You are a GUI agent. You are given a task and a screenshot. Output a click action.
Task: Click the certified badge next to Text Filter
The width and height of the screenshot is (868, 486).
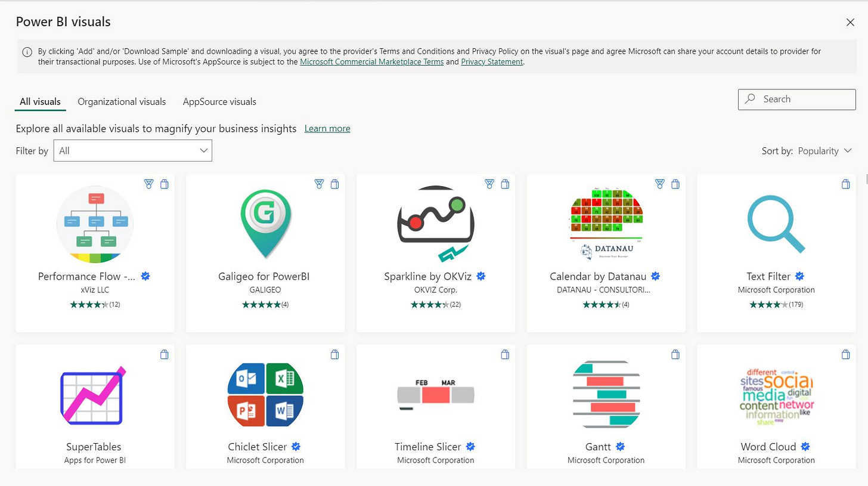800,276
